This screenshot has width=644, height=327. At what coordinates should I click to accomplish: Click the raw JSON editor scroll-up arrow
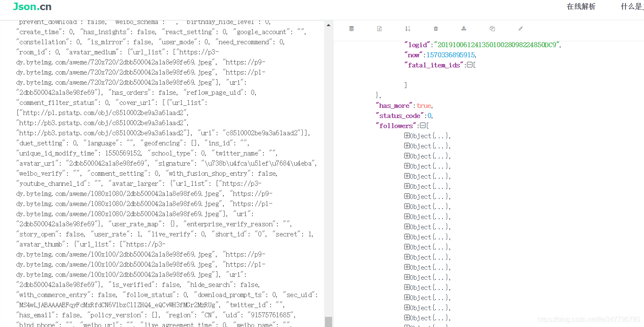(x=328, y=25)
